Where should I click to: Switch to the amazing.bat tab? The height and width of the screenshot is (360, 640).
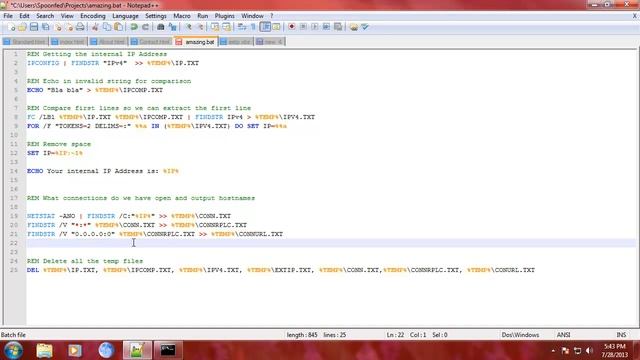[x=196, y=42]
